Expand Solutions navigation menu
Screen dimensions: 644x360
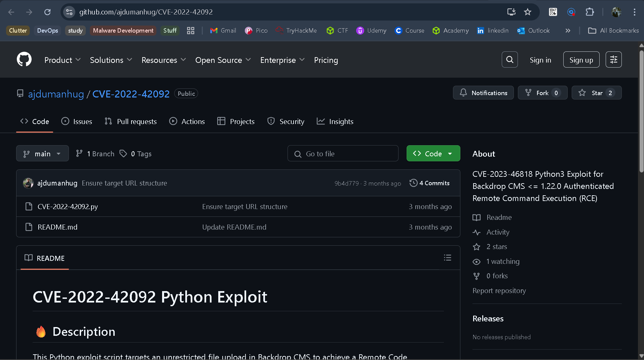[x=111, y=60]
